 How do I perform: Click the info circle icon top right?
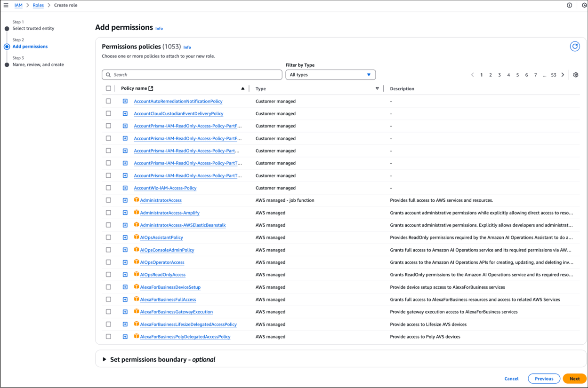point(569,5)
